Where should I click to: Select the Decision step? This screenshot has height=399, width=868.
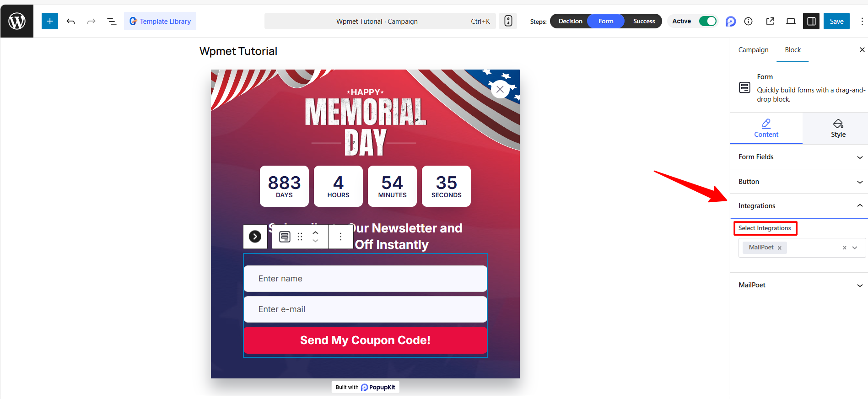point(570,21)
